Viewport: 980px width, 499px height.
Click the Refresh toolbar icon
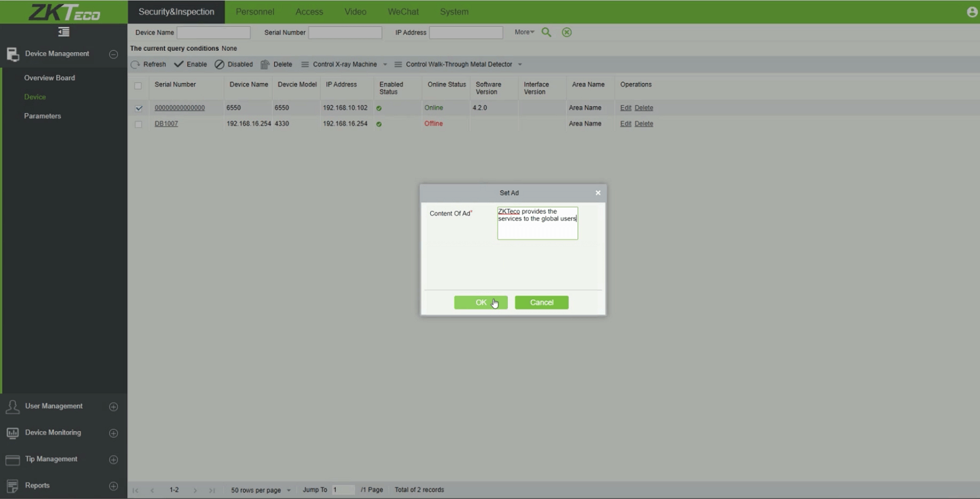click(x=136, y=65)
